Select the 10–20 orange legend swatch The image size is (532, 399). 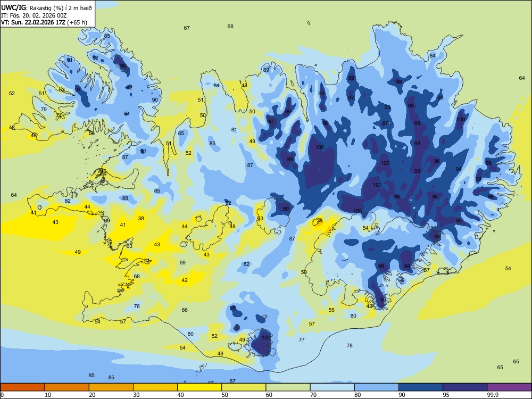67,387
